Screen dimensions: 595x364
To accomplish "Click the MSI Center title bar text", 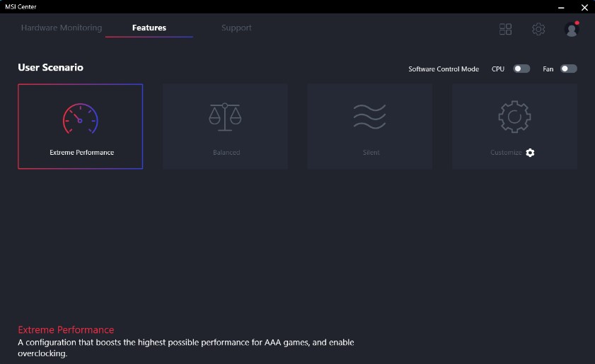I will pyautogui.click(x=21, y=7).
